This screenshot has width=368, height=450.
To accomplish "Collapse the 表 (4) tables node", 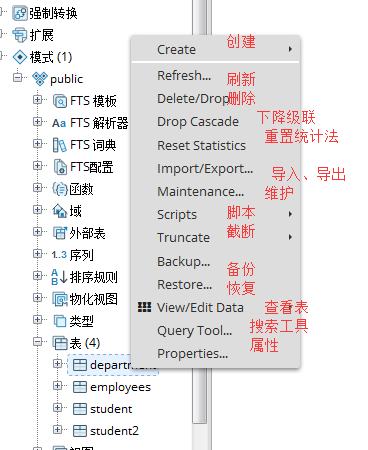I will (x=37, y=342).
